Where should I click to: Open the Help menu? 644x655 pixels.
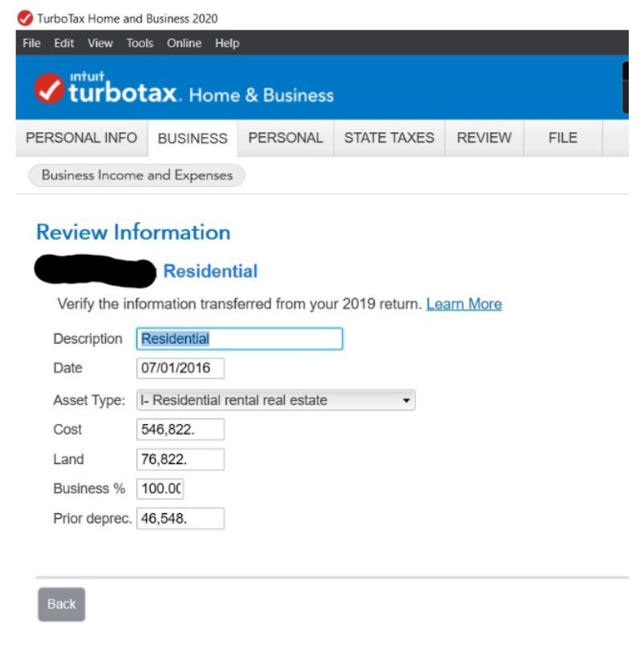click(x=227, y=43)
